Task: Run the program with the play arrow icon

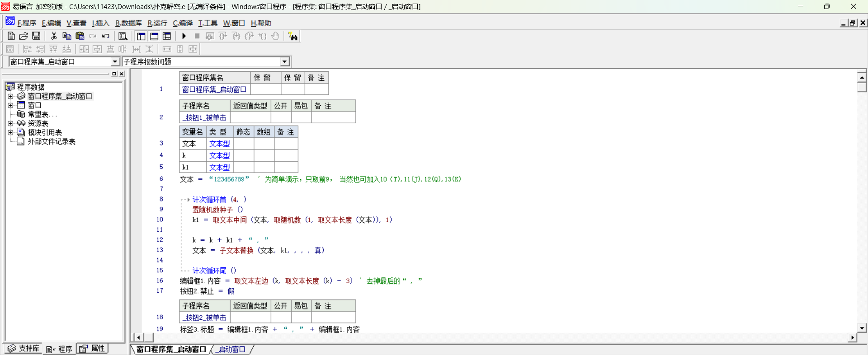Action: point(184,36)
